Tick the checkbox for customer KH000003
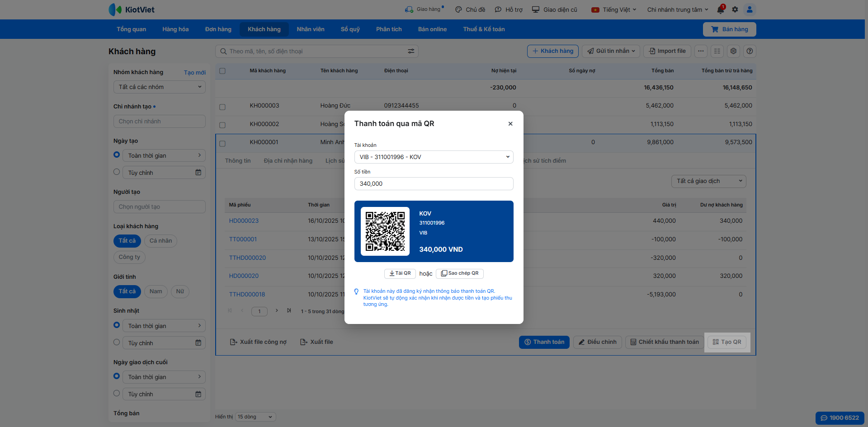 (x=222, y=107)
